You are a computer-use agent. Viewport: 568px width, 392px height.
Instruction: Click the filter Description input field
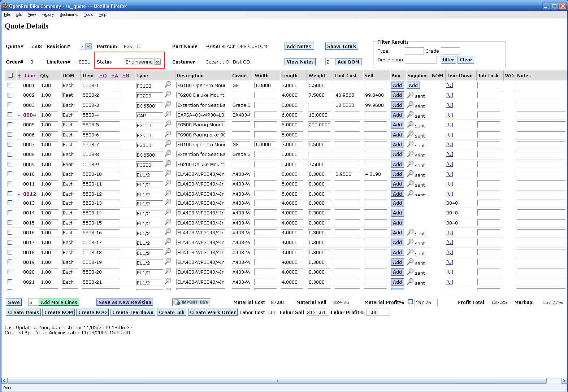click(x=420, y=60)
